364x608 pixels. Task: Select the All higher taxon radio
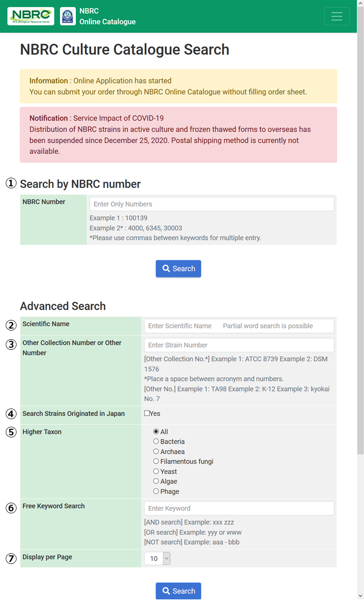(x=156, y=432)
